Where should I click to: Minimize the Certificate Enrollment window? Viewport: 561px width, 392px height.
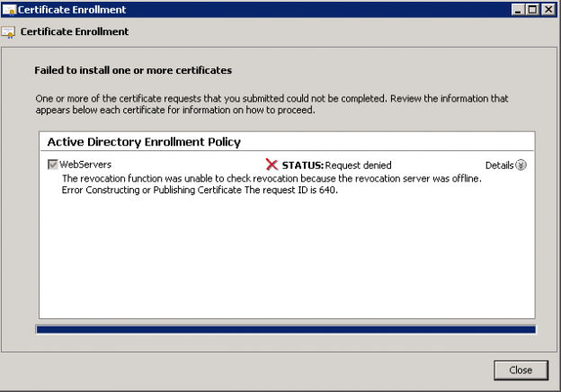pos(517,10)
